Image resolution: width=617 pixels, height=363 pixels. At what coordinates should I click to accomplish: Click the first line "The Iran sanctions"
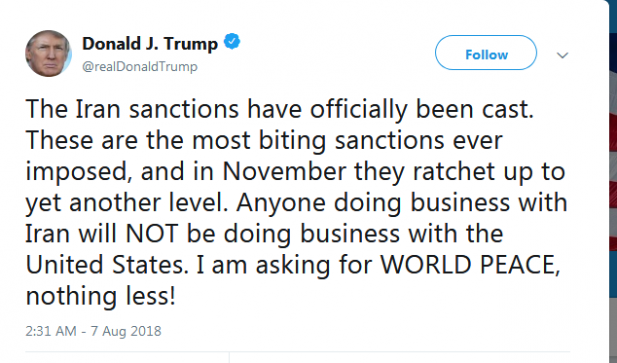(132, 109)
